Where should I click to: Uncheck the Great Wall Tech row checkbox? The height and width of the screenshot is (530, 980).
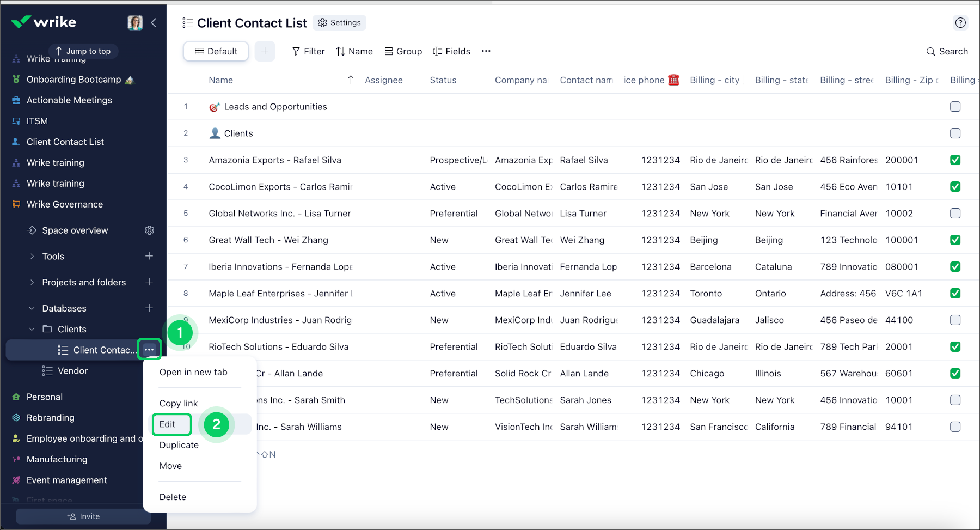coord(955,240)
